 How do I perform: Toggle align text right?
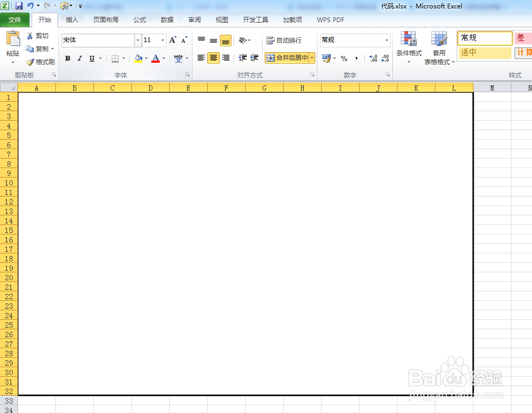[226, 58]
